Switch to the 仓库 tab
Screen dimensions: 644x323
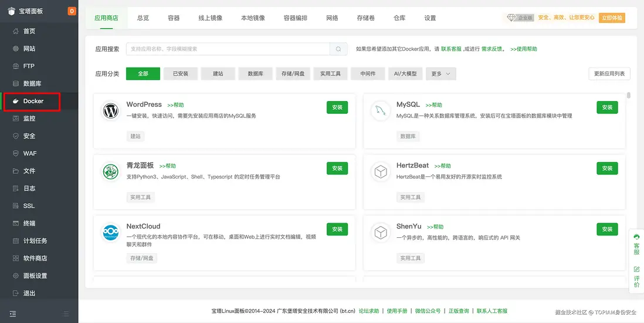click(x=399, y=18)
